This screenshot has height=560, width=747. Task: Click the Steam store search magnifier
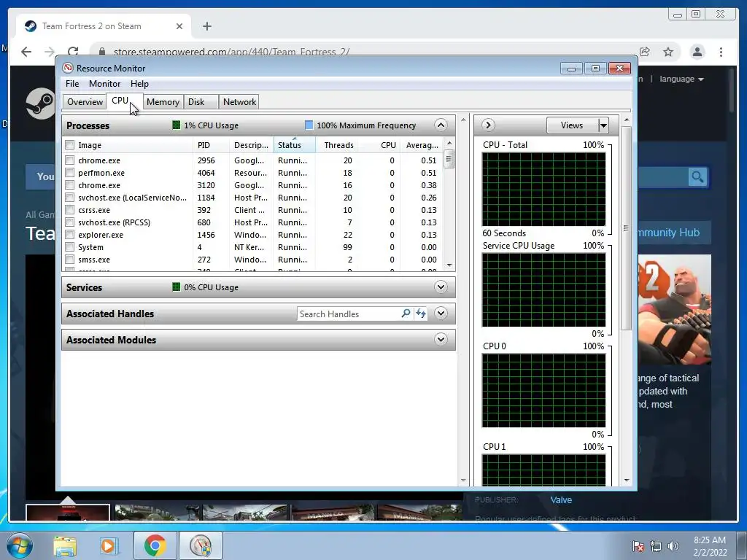697,177
